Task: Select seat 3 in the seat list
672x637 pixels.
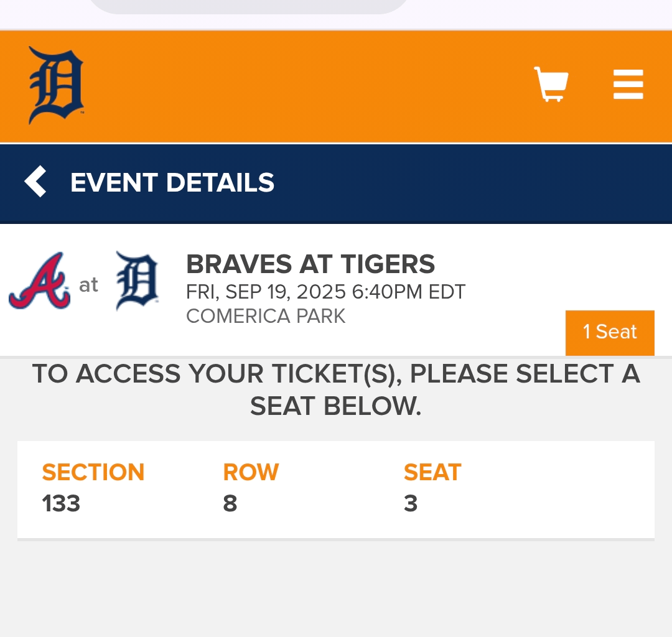Action: click(410, 503)
